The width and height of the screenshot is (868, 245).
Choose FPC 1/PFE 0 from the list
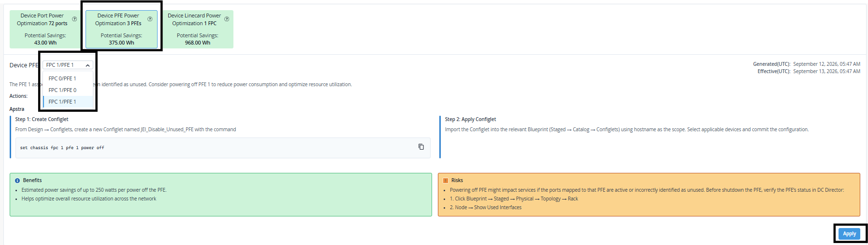coord(68,90)
